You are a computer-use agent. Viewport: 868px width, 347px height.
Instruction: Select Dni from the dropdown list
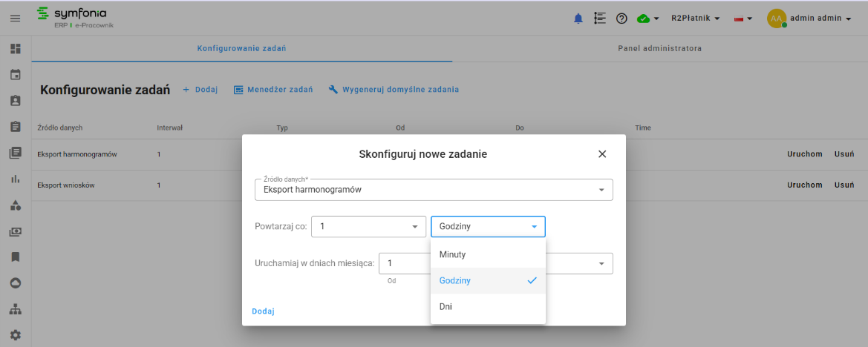pyautogui.click(x=488, y=306)
